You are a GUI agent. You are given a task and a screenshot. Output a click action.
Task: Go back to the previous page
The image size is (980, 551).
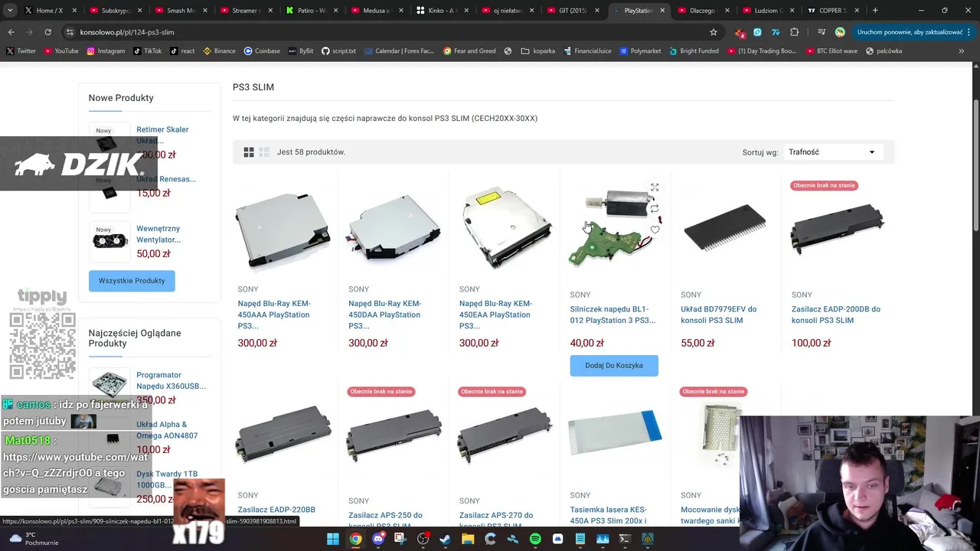pyautogui.click(x=11, y=32)
